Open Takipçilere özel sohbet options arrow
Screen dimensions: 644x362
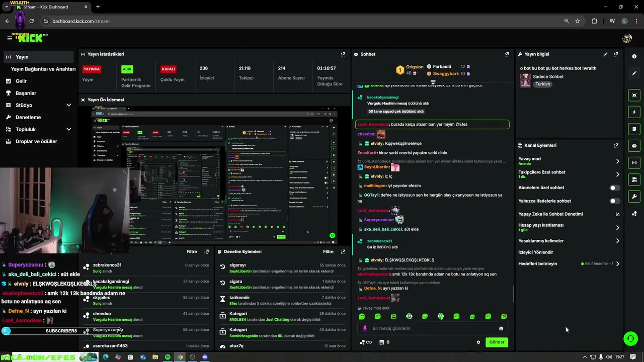[x=617, y=174]
